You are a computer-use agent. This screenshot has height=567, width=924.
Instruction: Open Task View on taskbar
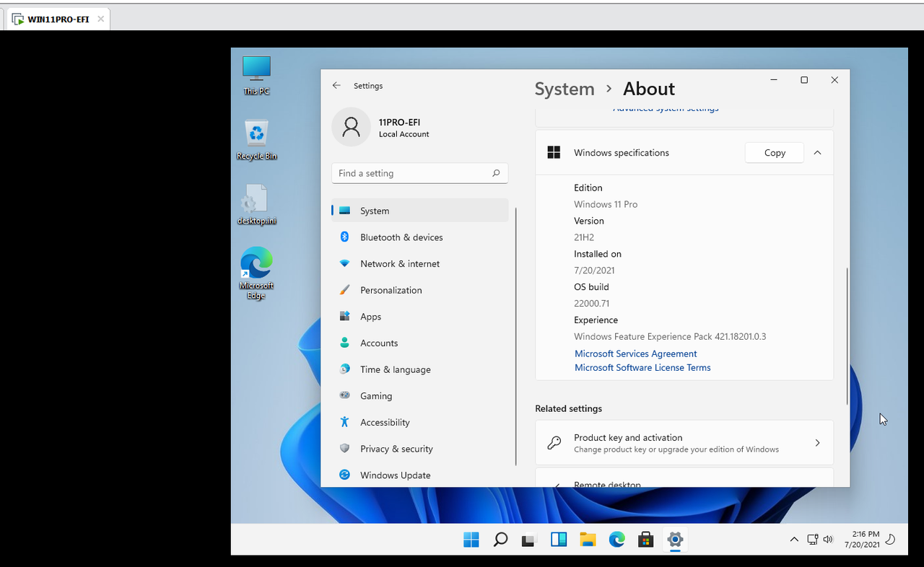[529, 540]
